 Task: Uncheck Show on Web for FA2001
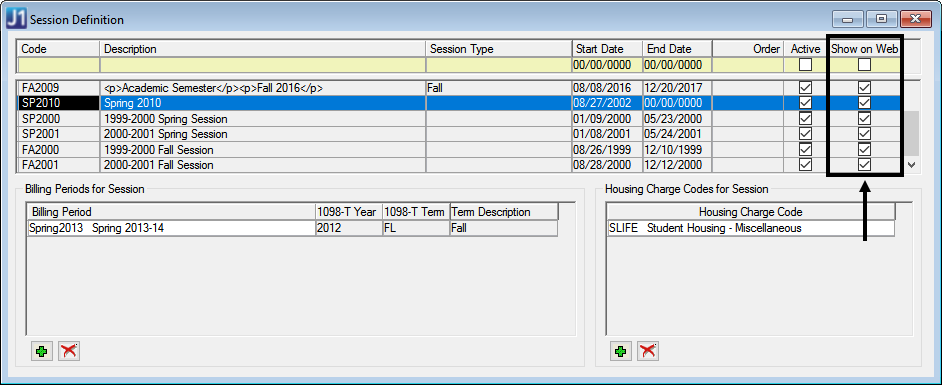[864, 165]
